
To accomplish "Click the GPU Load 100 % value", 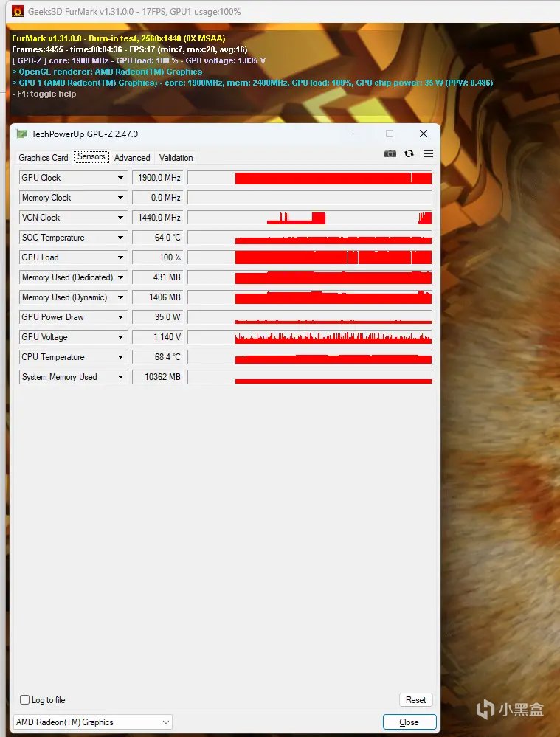I will (157, 257).
